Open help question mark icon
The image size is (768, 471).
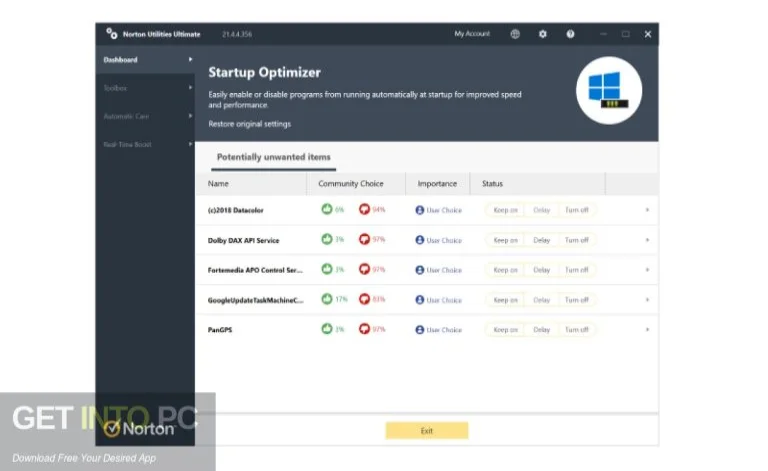(570, 34)
